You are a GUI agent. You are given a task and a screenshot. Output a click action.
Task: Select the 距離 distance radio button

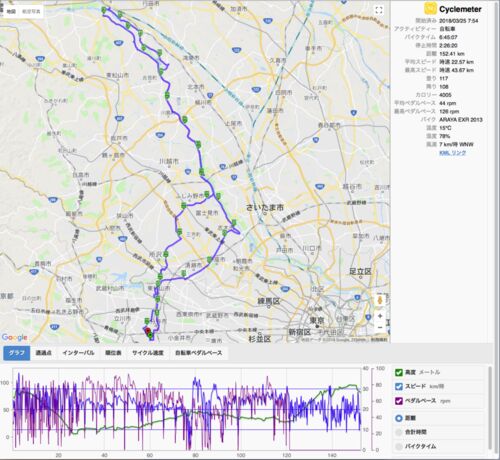tap(399, 418)
